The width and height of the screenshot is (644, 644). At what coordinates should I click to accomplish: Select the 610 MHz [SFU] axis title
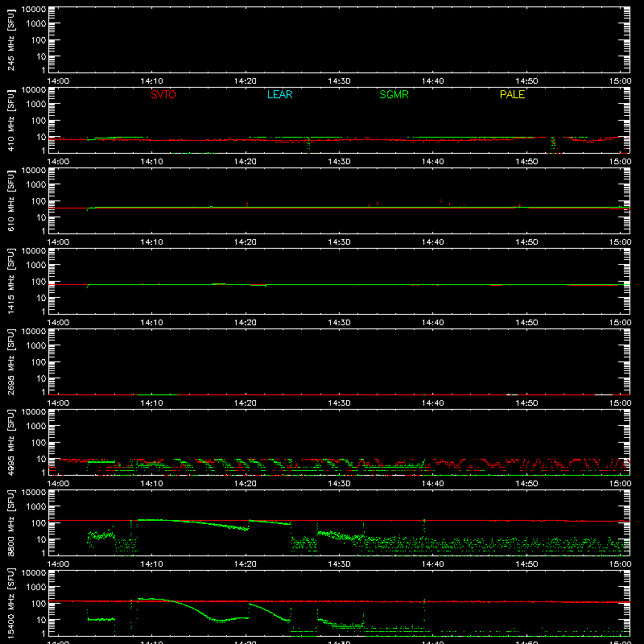[x=10, y=200]
